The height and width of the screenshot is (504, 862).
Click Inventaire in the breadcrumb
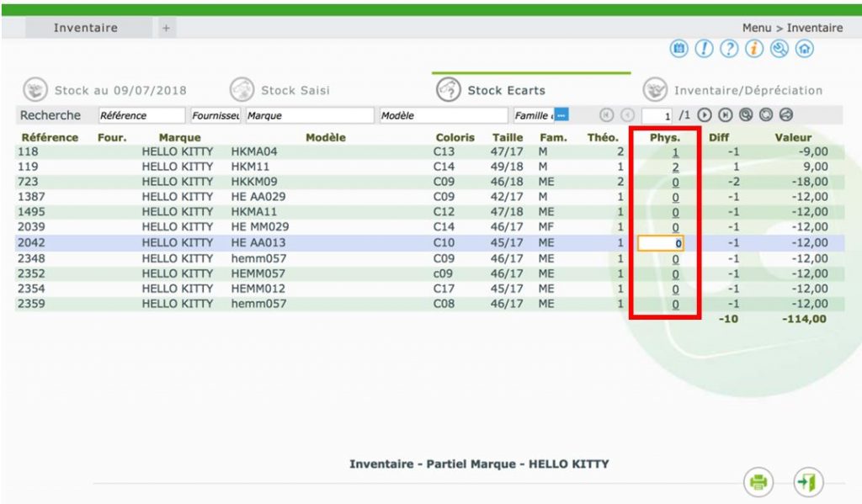pyautogui.click(x=814, y=28)
